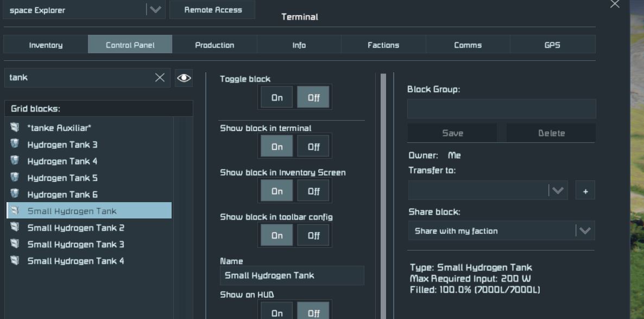The height and width of the screenshot is (319, 644).
Task: Open the Share with my faction dropdown
Action: point(584,231)
